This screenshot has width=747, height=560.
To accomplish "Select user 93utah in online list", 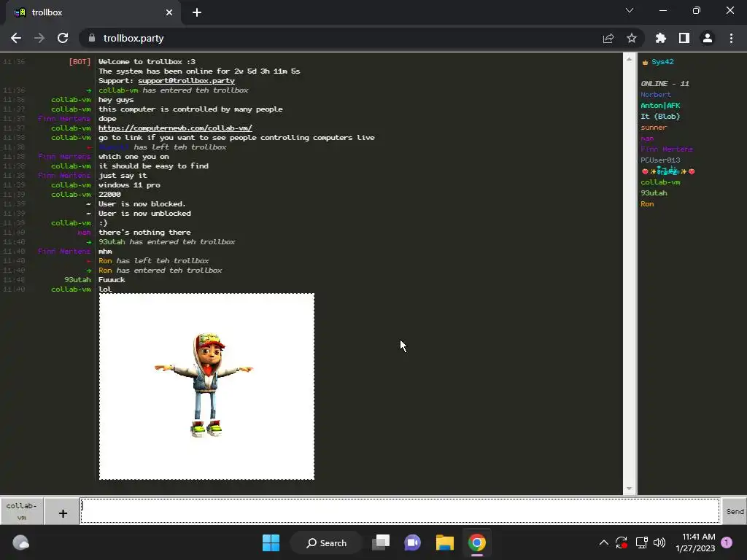I will 654,192.
